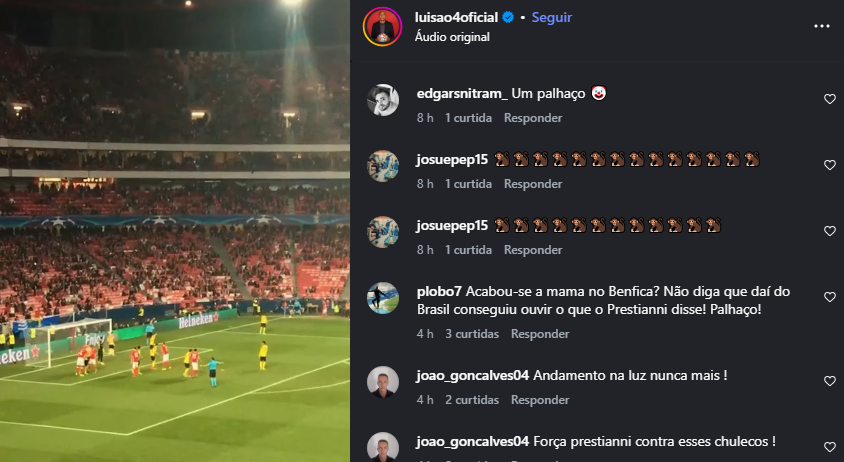Like the second josuepep15 comment
Viewport: 844px width, 462px height.
pyautogui.click(x=829, y=231)
